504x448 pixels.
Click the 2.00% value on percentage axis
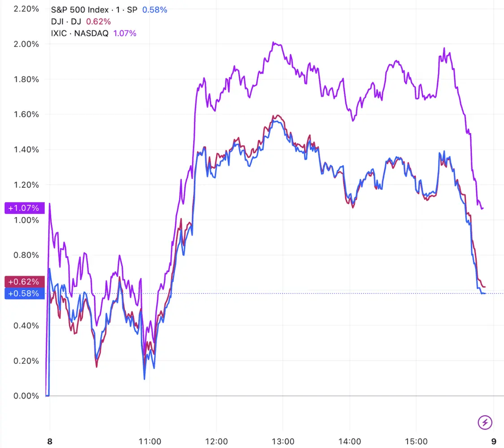pos(26,44)
